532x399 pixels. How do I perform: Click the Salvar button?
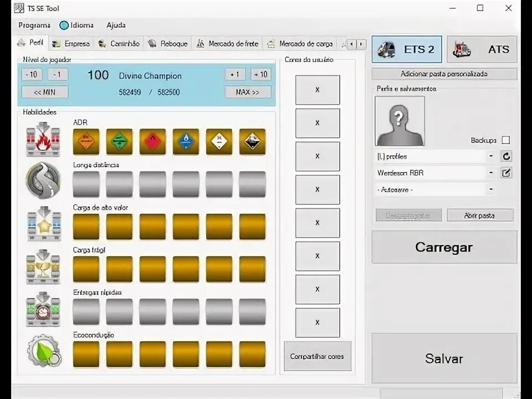pos(444,359)
